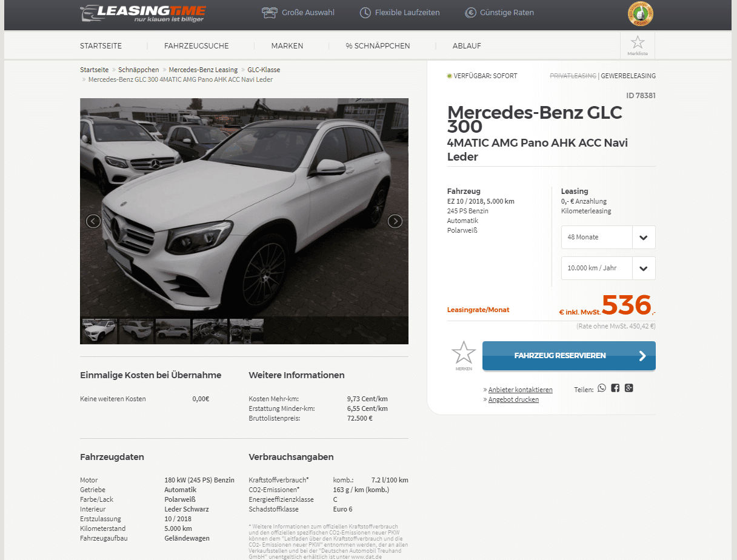Click chevron arrow of Monate selector
The height and width of the screenshot is (560, 737).
(x=644, y=237)
